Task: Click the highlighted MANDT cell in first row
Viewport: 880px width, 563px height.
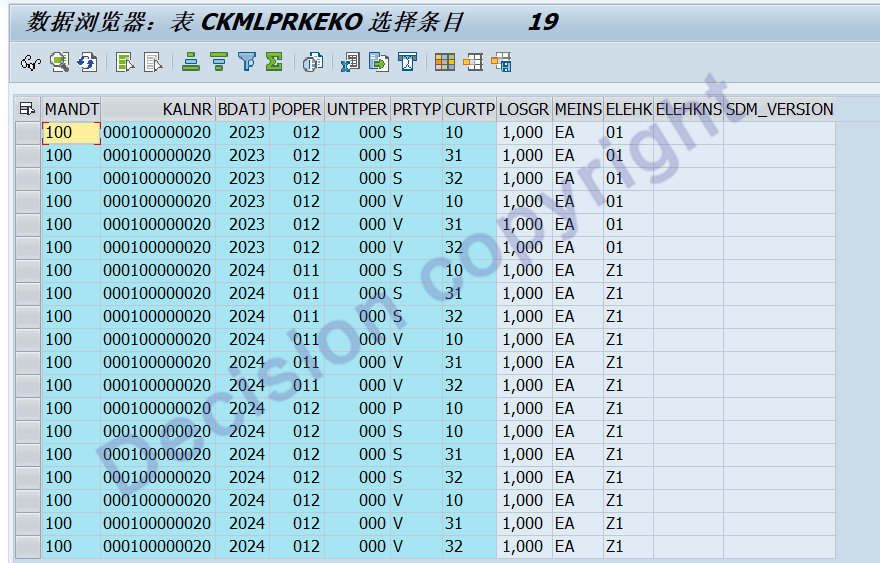Action: [x=71, y=132]
